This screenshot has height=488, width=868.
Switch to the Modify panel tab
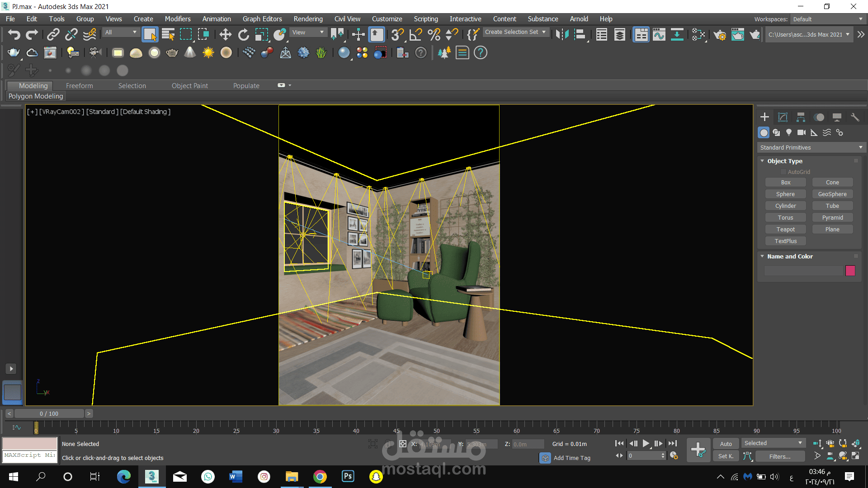tap(783, 117)
